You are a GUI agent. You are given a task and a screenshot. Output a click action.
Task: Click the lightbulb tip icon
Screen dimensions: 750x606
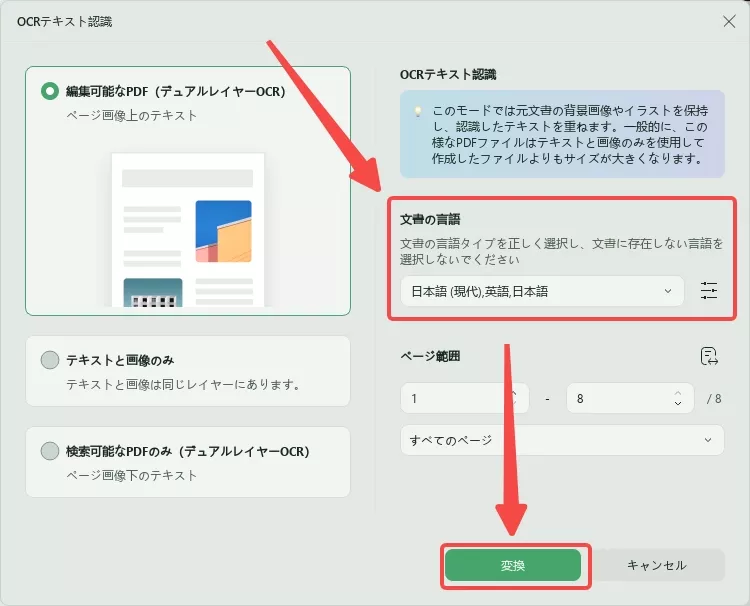[418, 111]
